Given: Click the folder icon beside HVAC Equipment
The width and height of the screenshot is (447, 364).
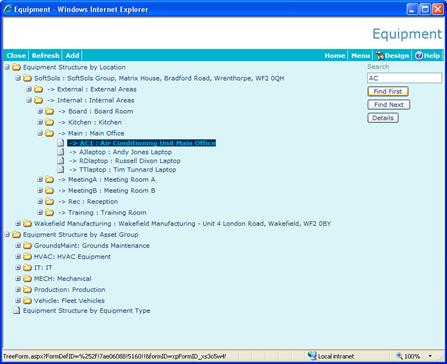Looking at the screenshot, I should [x=27, y=257].
